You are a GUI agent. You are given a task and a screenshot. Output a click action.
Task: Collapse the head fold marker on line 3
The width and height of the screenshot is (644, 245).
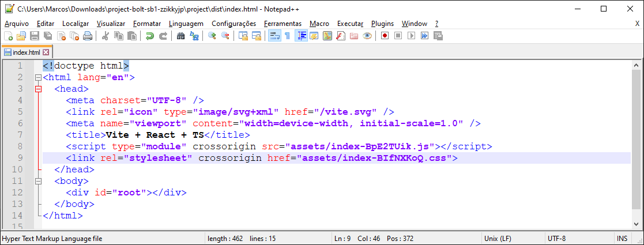[39, 89]
